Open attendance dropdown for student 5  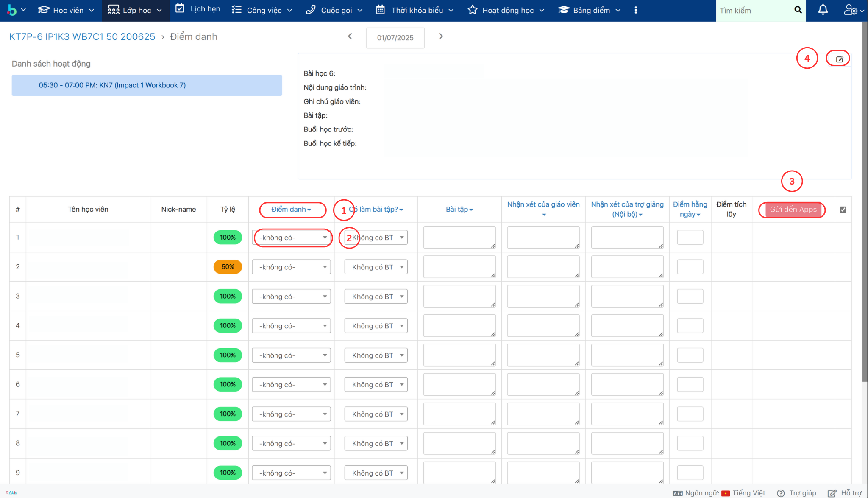click(292, 355)
